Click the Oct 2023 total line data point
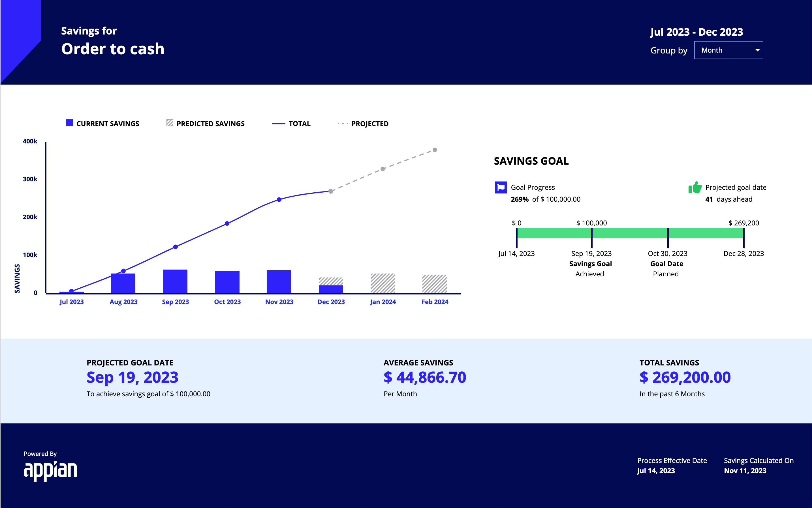This screenshot has height=508, width=812. pos(227,223)
